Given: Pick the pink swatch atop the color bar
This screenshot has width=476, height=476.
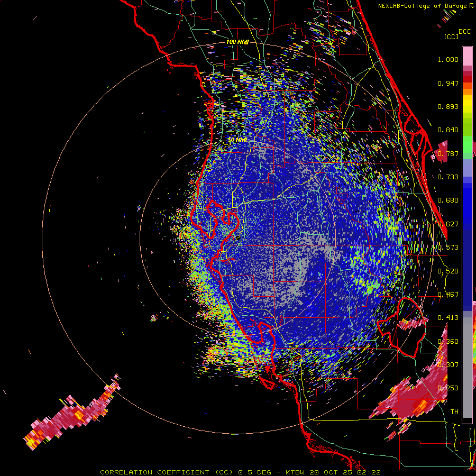Looking at the screenshot, I should 467,56.
